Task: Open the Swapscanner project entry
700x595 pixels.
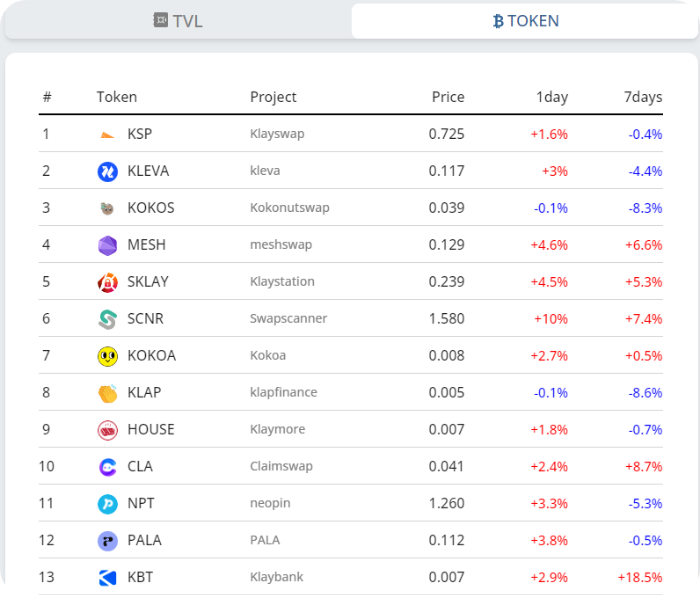Action: point(288,319)
